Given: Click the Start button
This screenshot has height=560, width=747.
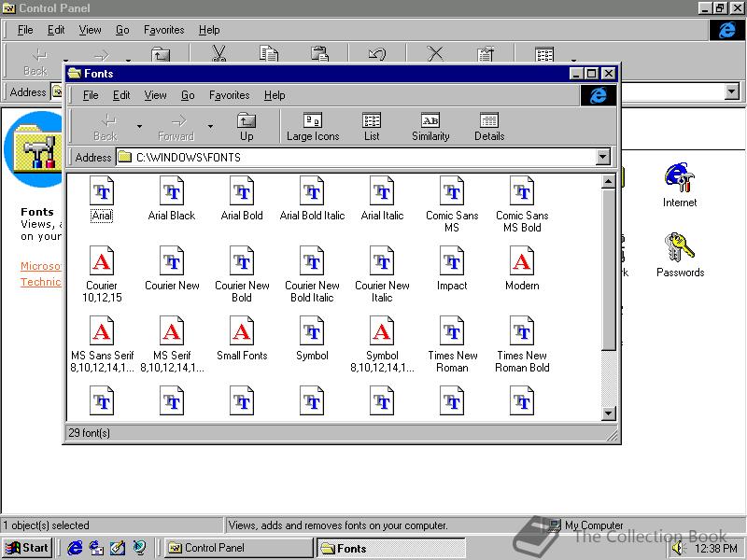Looking at the screenshot, I should (x=27, y=548).
